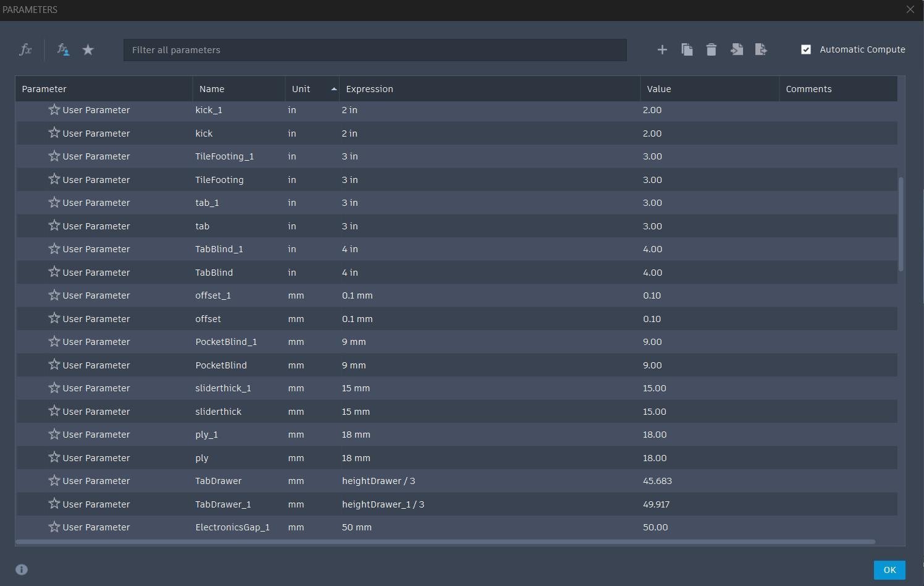The height and width of the screenshot is (586, 924).
Task: Sort by the Value column header
Action: click(x=710, y=89)
